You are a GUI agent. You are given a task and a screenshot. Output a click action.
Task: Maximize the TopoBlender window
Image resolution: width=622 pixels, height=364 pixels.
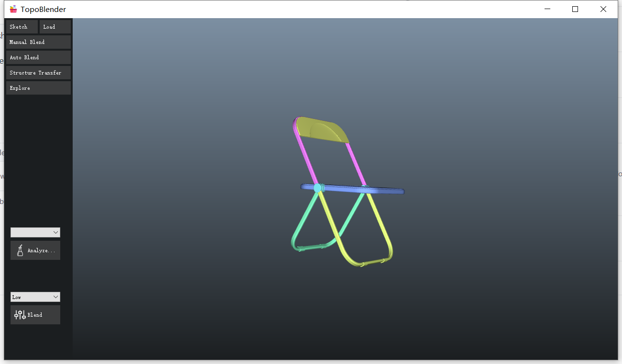575,9
